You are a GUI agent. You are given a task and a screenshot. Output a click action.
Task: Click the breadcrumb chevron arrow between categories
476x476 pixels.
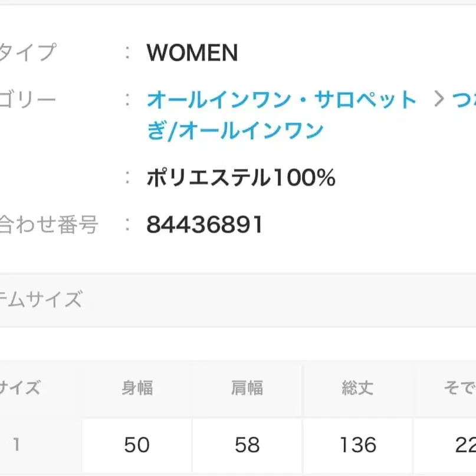click(438, 100)
